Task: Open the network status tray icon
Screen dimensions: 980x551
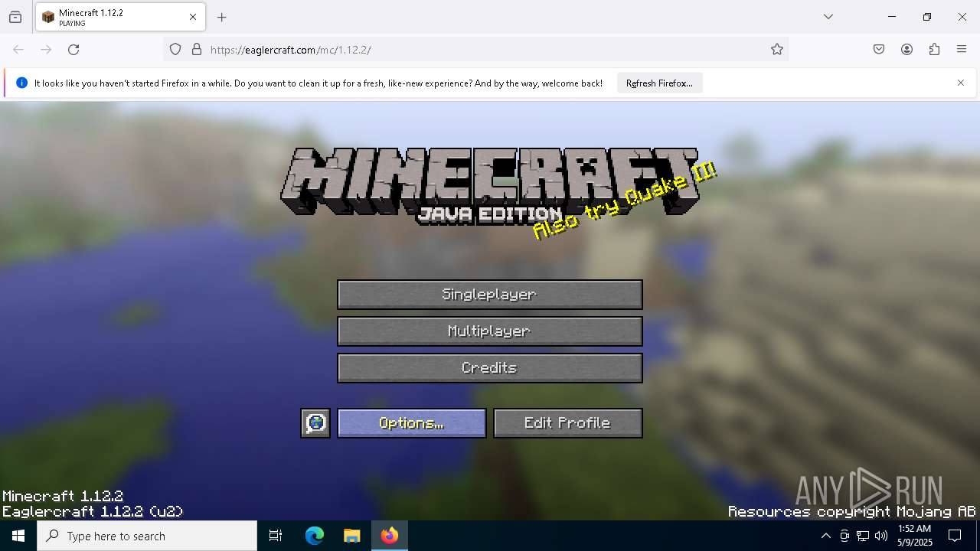Action: pyautogui.click(x=863, y=536)
